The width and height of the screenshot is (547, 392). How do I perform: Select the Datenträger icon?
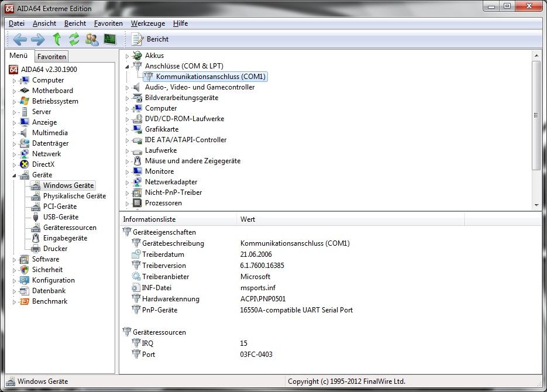tap(25, 143)
